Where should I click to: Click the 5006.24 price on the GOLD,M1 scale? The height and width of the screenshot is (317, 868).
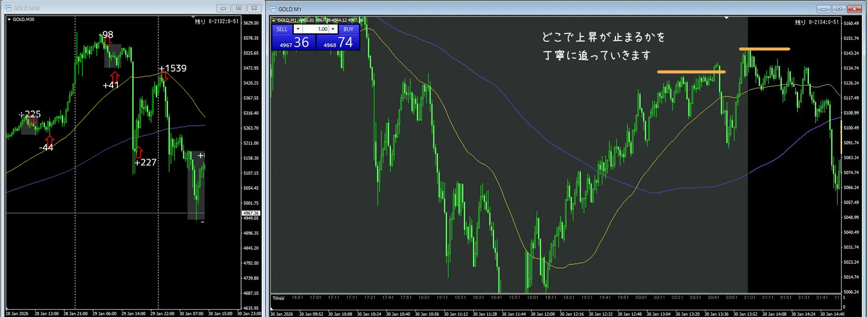[851, 292]
